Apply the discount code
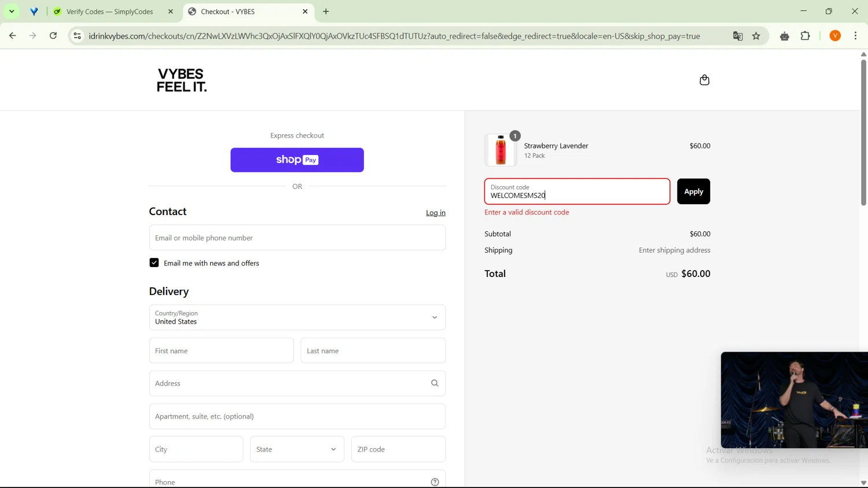Image resolution: width=868 pixels, height=488 pixels. coord(693,191)
